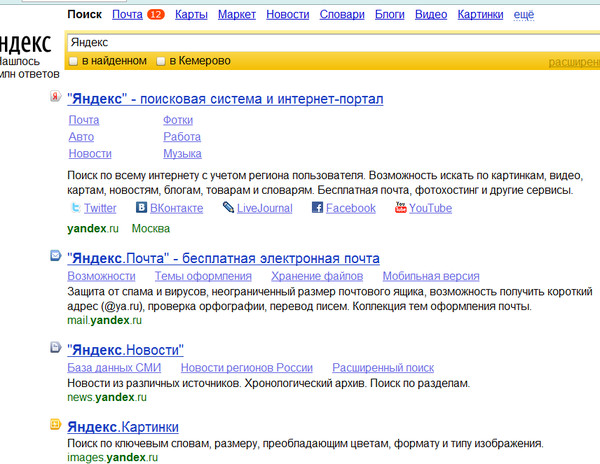Switch to Картинки tab
This screenshot has width=600, height=464.
coord(480,15)
